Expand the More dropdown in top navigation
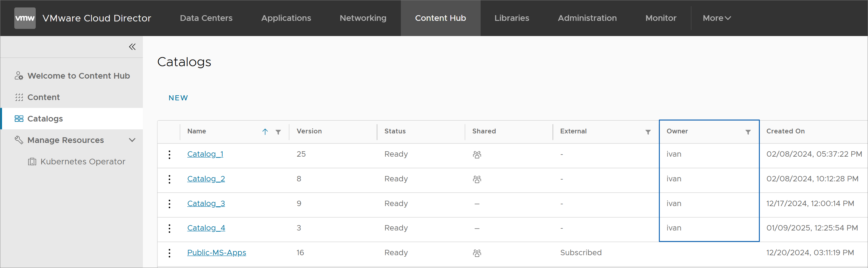Screen dimensions: 868x268 [x=717, y=18]
